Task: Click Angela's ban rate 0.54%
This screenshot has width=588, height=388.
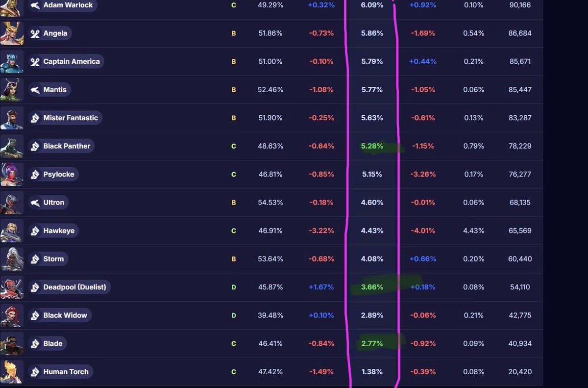Action: point(473,33)
